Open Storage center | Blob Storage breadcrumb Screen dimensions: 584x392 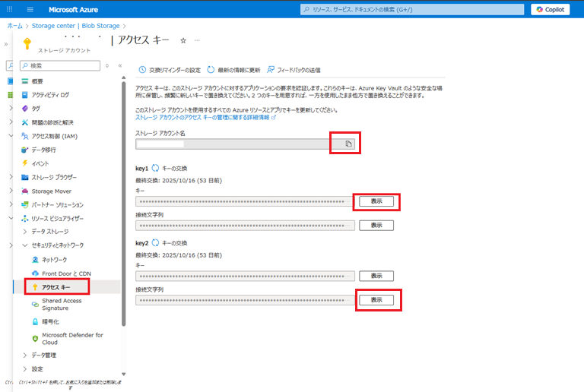coord(75,26)
